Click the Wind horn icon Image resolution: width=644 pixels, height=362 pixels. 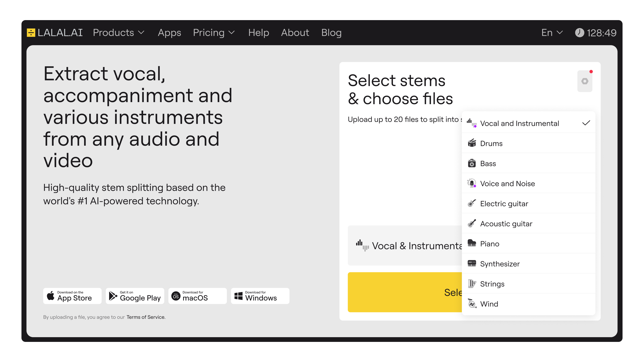coord(472,303)
